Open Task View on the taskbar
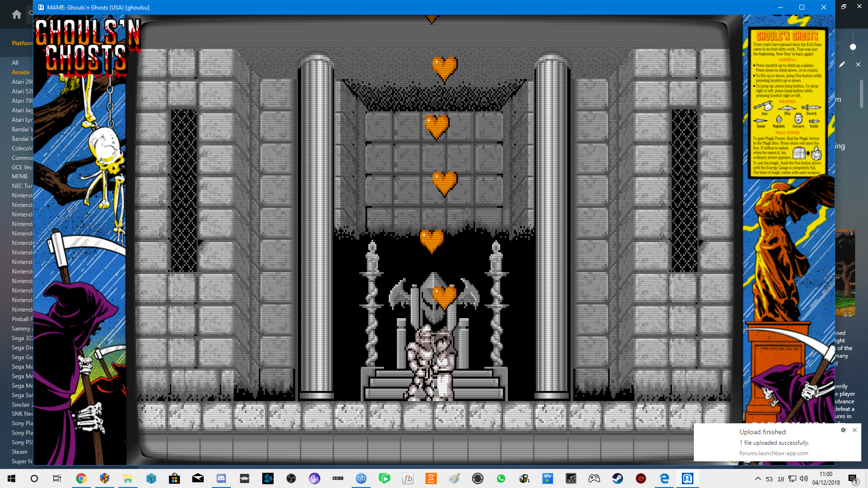868x488 pixels. (x=57, y=478)
